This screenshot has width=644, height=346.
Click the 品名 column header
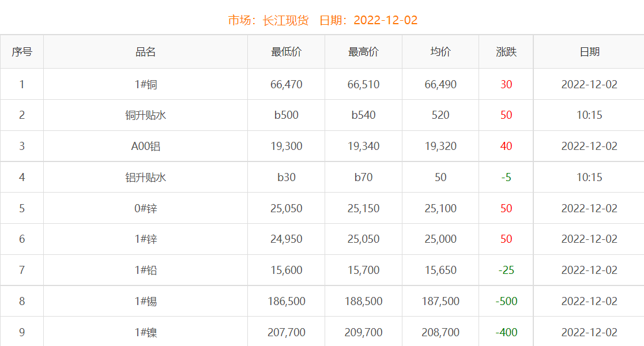145,52
